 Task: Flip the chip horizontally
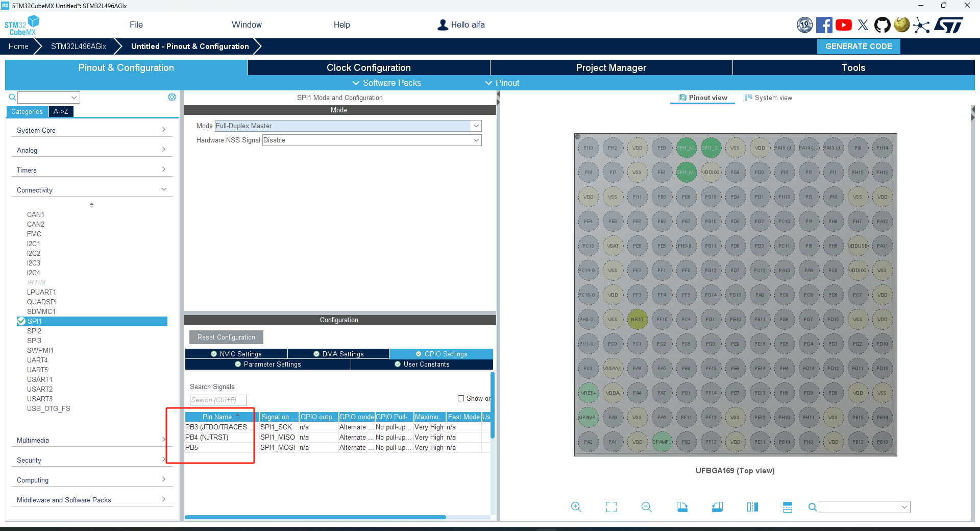(x=752, y=507)
